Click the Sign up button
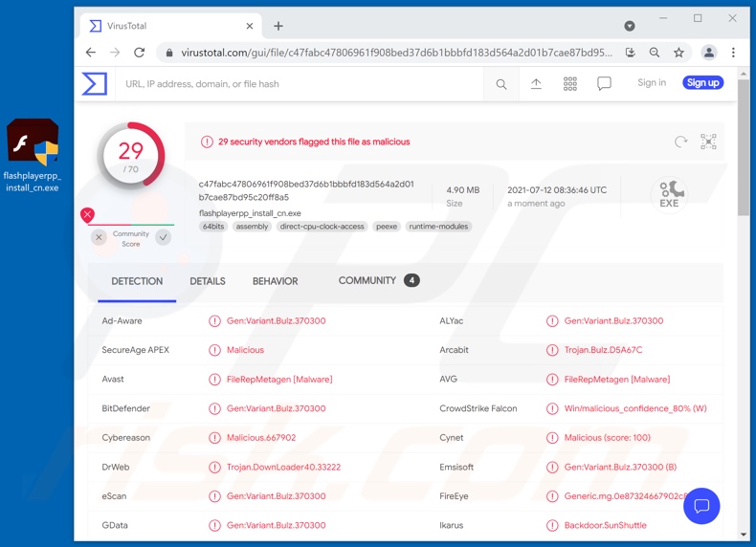This screenshot has width=756, height=547. (x=702, y=83)
